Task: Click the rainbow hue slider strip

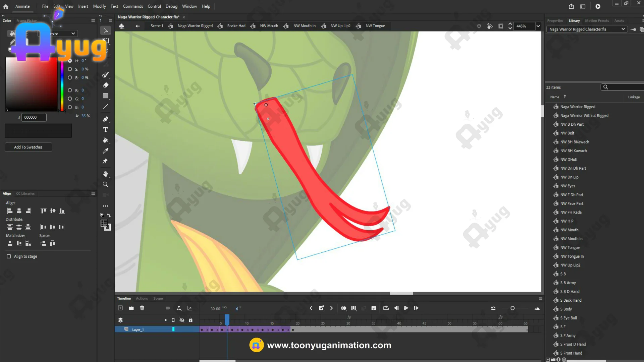Action: point(62,85)
